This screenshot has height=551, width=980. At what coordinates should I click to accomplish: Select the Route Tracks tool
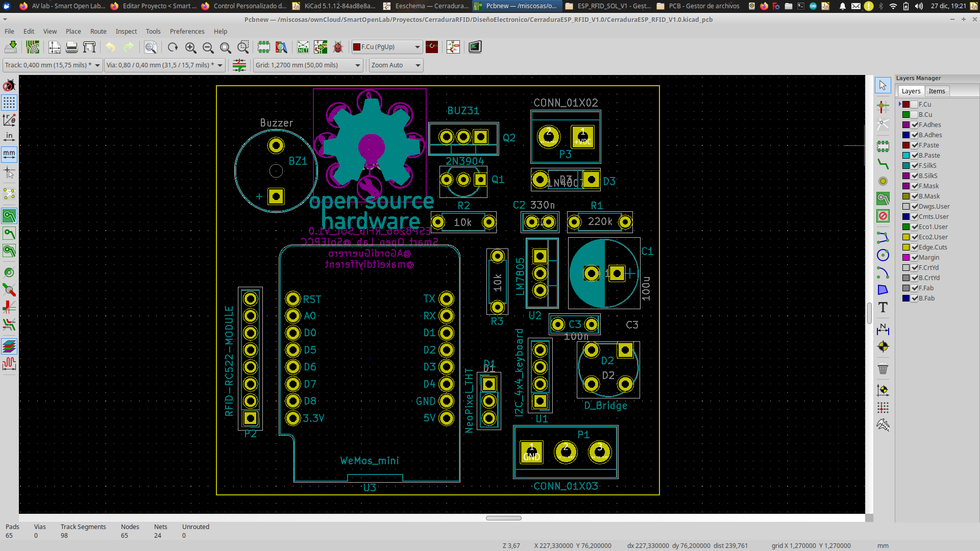coord(883,164)
